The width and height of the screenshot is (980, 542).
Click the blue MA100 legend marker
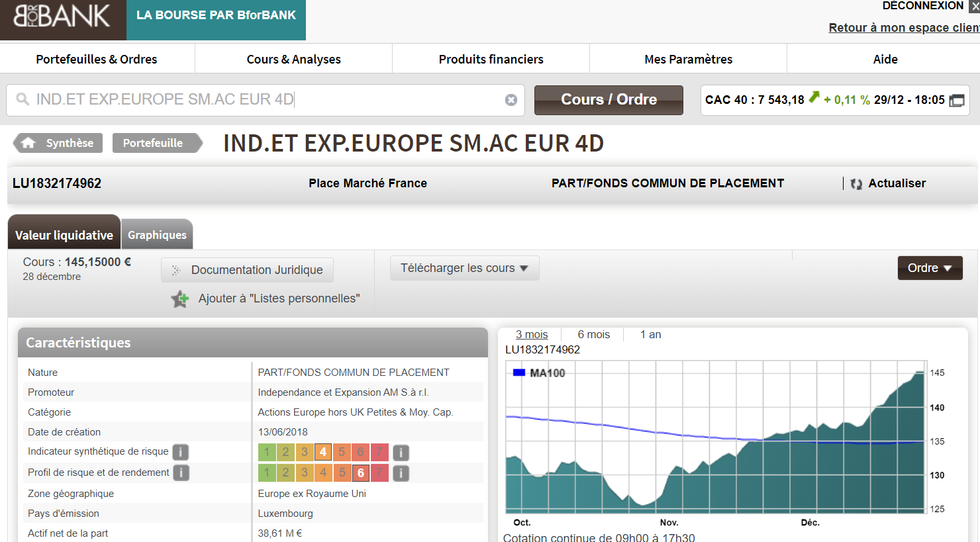coord(519,373)
